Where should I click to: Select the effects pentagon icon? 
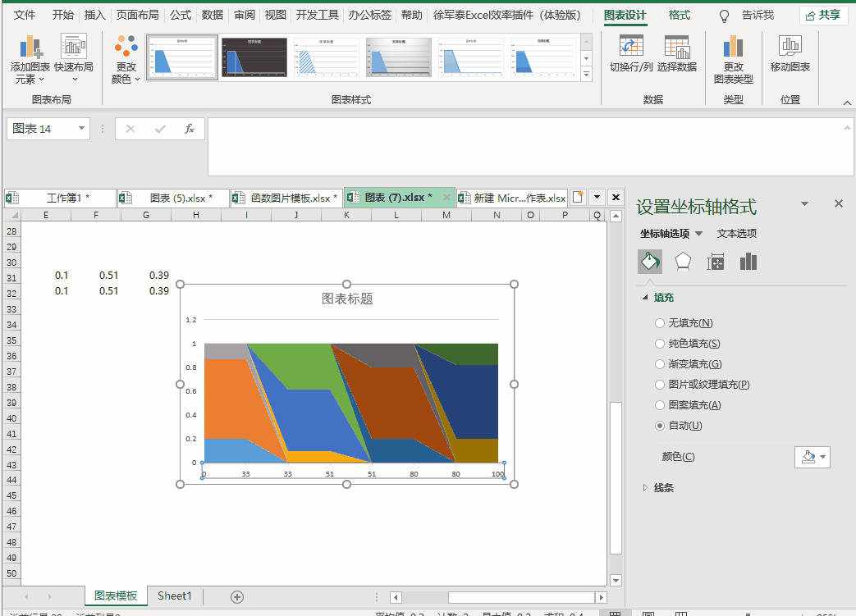(x=683, y=262)
